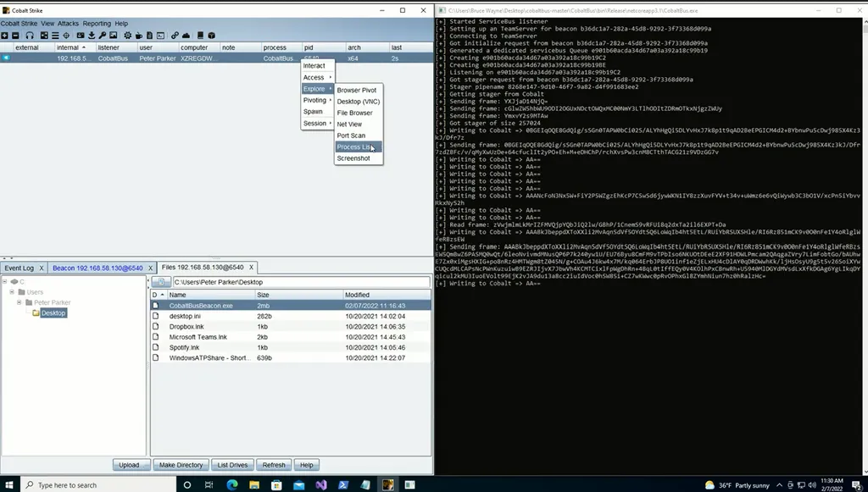This screenshot has height=492, width=868.
Task: Collapse the Peter Parker folder tree node
Action: tap(19, 302)
